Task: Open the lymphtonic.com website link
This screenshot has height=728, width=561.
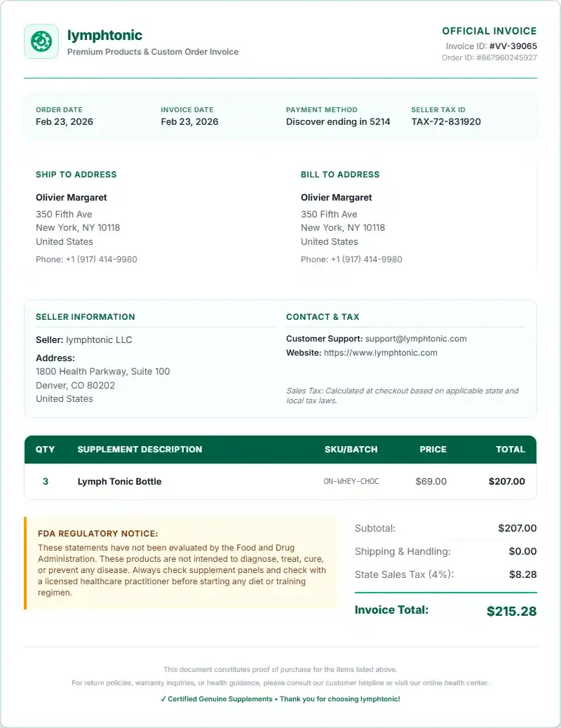Action: point(380,353)
